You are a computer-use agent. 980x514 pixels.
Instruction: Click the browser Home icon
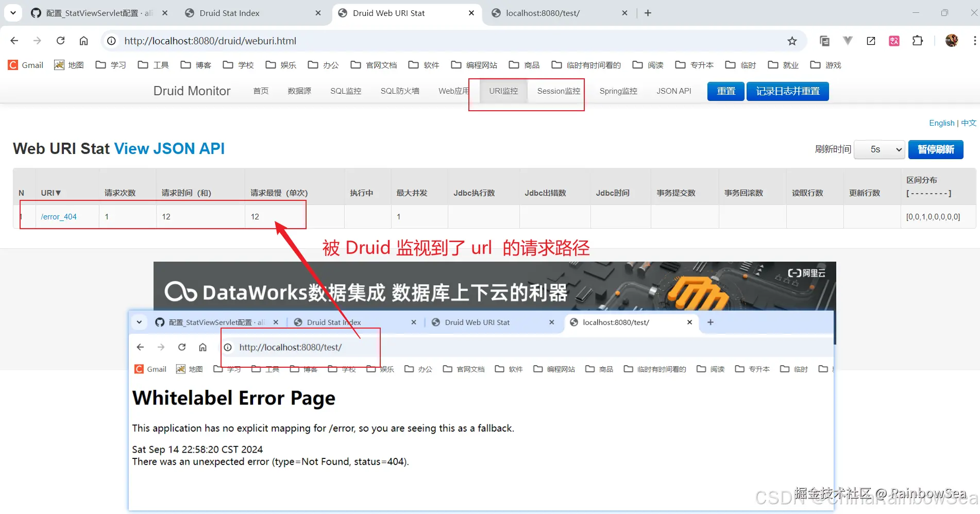(x=83, y=41)
